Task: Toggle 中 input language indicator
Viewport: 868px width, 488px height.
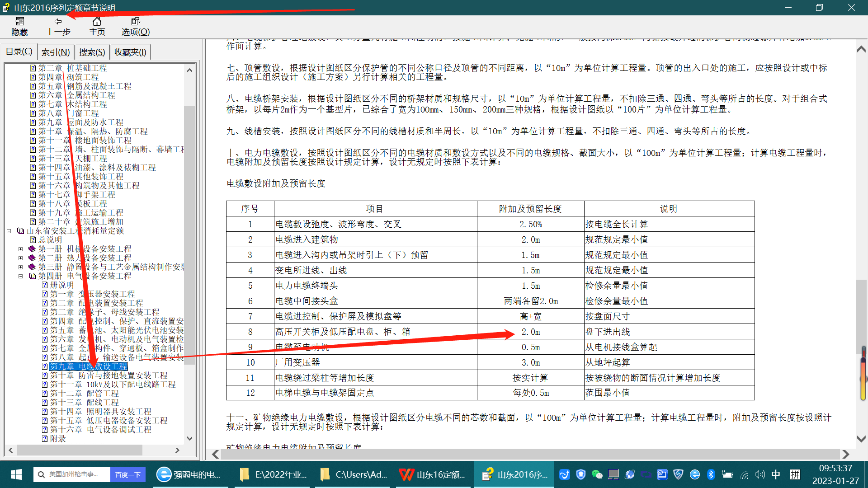Action: [x=776, y=474]
